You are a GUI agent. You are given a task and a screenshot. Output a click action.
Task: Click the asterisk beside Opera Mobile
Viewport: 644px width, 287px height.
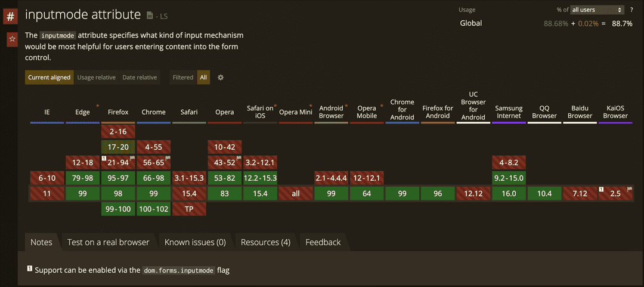382,106
